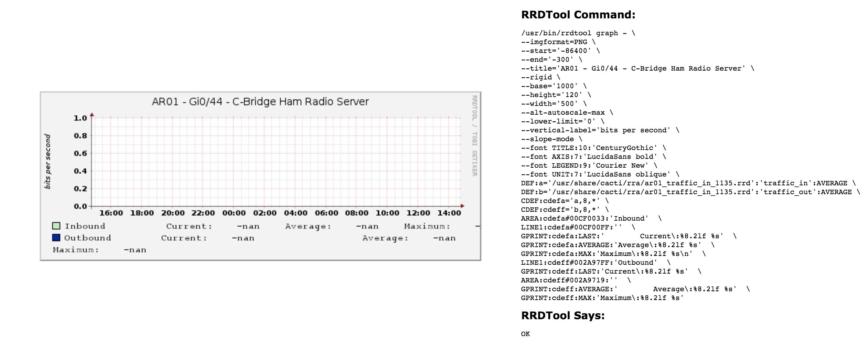The image size is (868, 342).
Task: Click the 'Outbound' legend label
Action: coord(87,238)
